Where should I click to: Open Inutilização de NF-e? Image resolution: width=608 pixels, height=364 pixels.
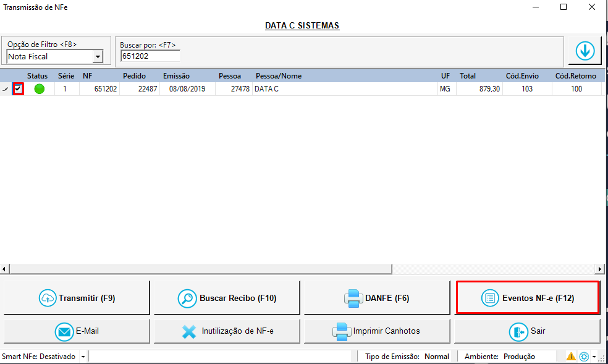(227, 331)
